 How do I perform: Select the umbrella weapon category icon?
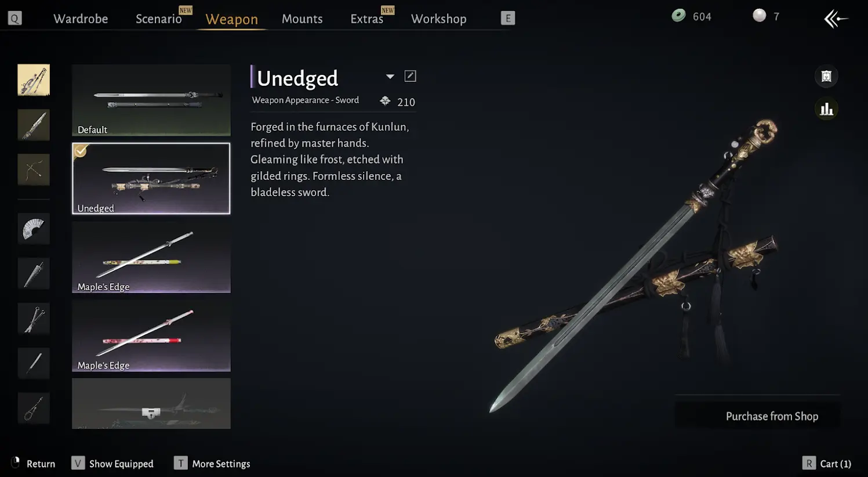(x=34, y=273)
